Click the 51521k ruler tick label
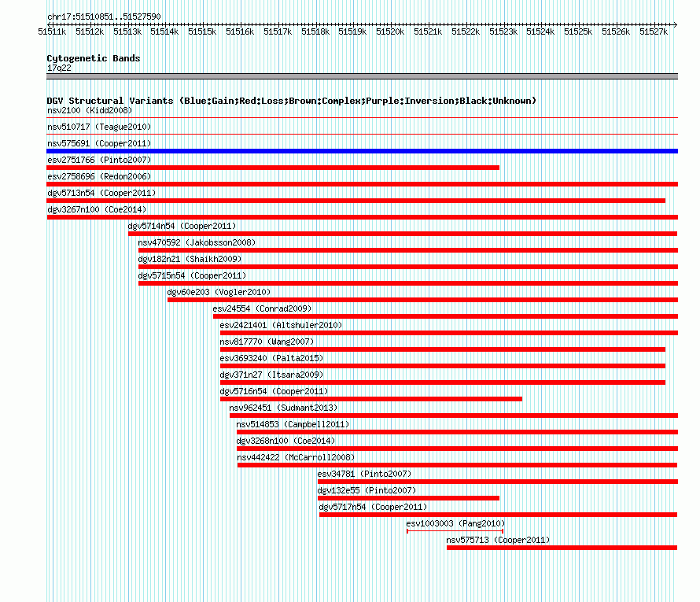700x602 pixels. [x=428, y=31]
